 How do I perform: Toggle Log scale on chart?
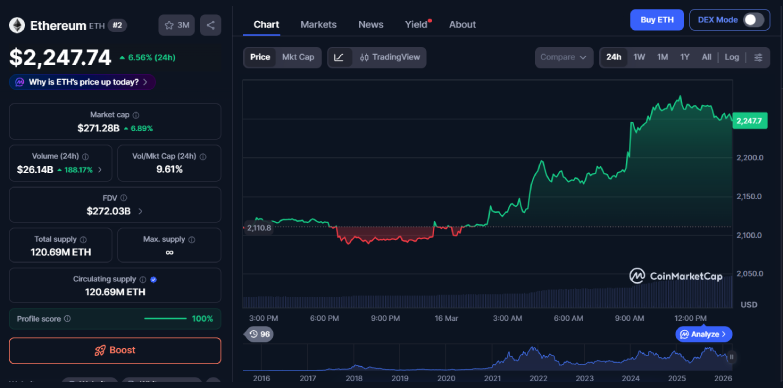coord(732,57)
